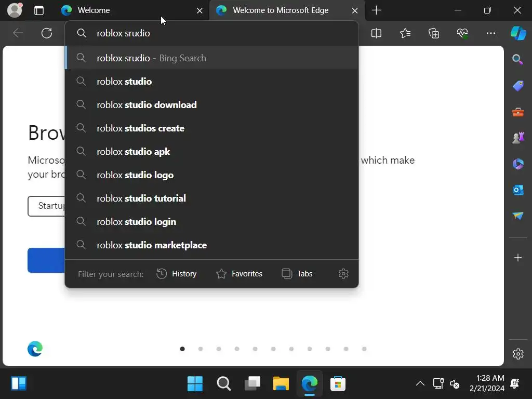Add a sidebar app with plus

coord(518,258)
